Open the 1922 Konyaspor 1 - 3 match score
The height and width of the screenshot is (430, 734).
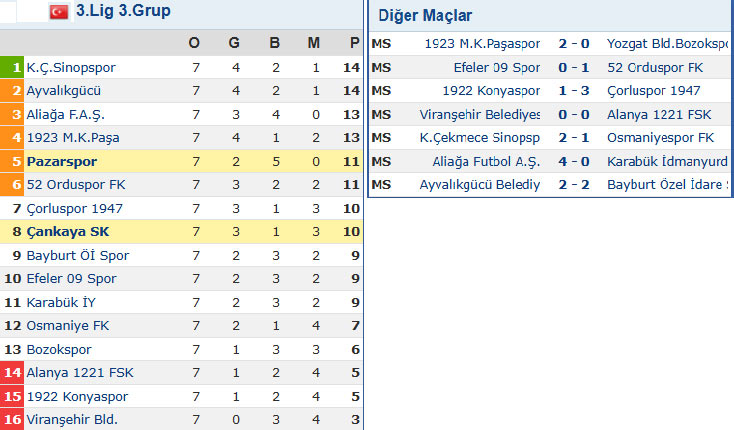tap(574, 91)
